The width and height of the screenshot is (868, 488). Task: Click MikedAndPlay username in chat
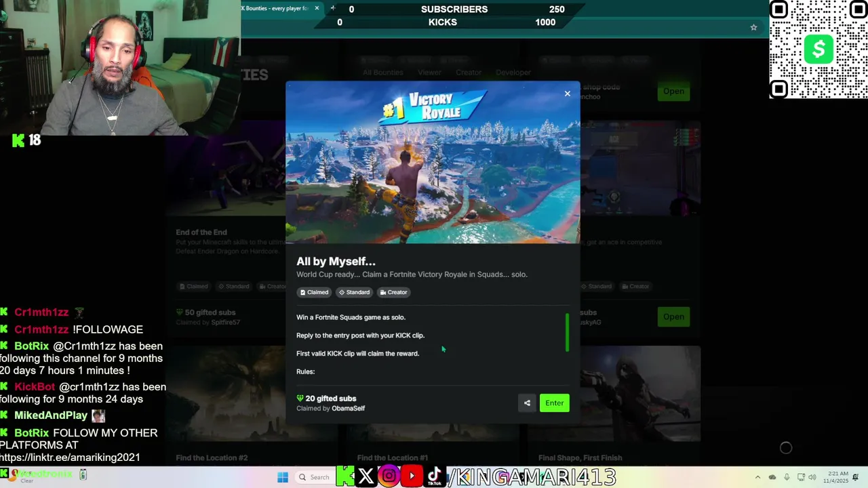[x=51, y=415]
